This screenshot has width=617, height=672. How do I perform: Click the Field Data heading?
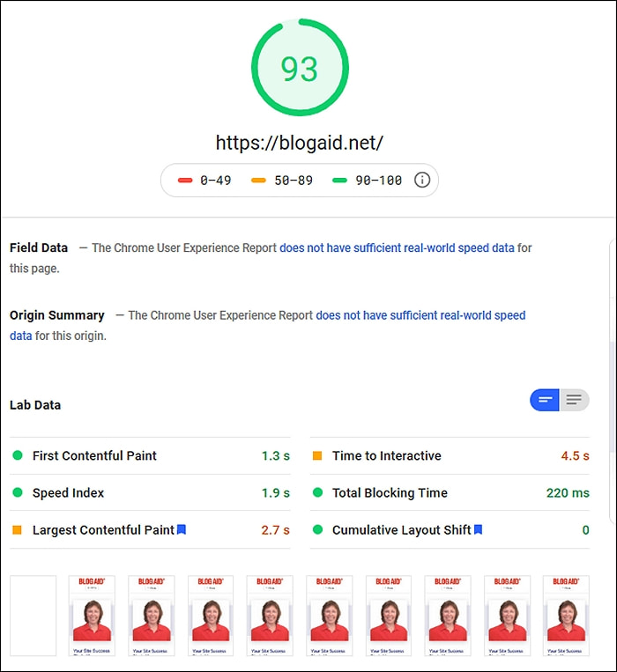pyautogui.click(x=39, y=247)
